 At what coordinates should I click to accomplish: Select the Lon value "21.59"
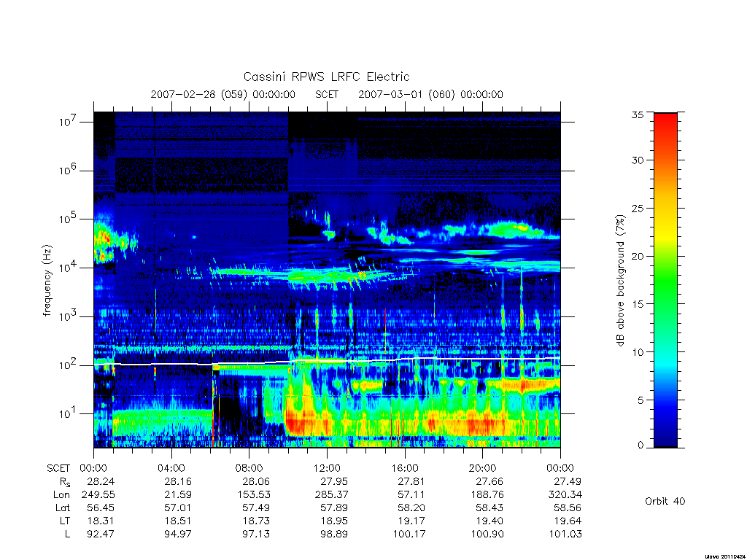pyautogui.click(x=178, y=495)
